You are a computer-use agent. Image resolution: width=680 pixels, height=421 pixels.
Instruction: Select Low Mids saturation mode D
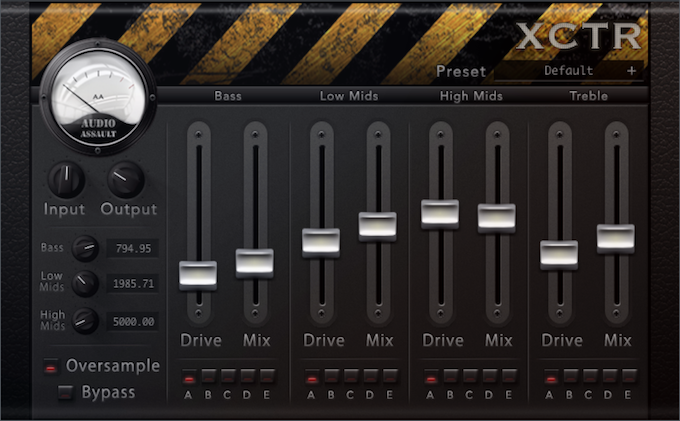[370, 376]
